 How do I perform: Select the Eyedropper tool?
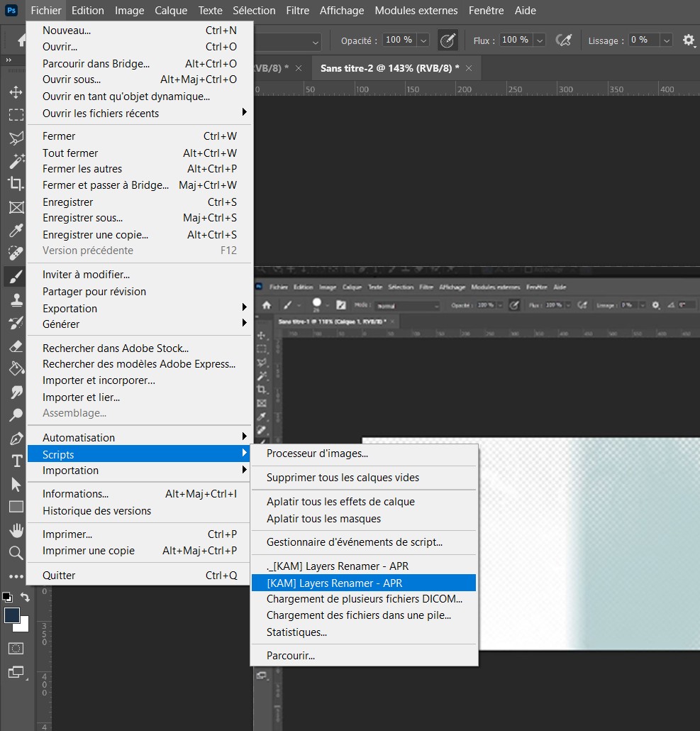click(x=16, y=231)
